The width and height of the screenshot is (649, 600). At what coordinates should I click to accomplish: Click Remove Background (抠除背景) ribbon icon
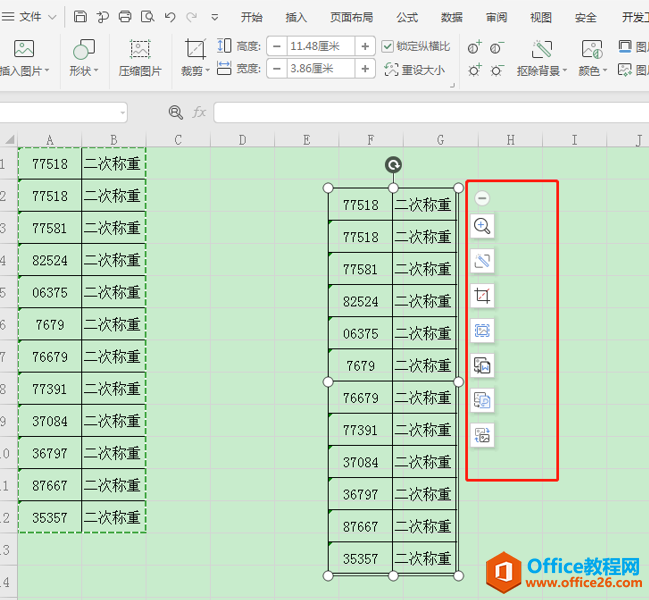pyautogui.click(x=542, y=49)
